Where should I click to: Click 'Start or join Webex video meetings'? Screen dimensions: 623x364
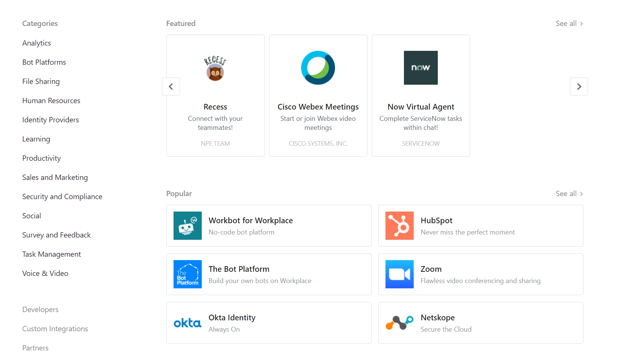pos(318,123)
